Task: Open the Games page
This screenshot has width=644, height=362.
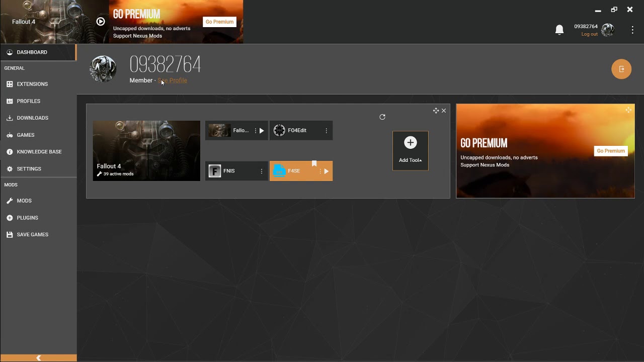Action: pyautogui.click(x=38, y=135)
